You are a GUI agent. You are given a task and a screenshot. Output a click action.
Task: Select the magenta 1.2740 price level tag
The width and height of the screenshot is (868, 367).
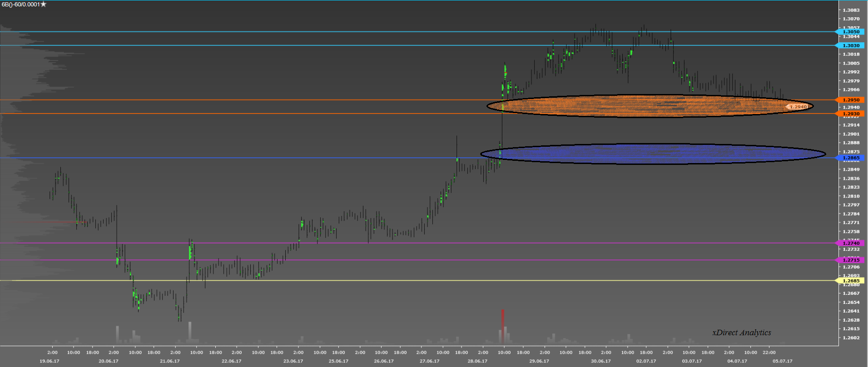coord(850,243)
